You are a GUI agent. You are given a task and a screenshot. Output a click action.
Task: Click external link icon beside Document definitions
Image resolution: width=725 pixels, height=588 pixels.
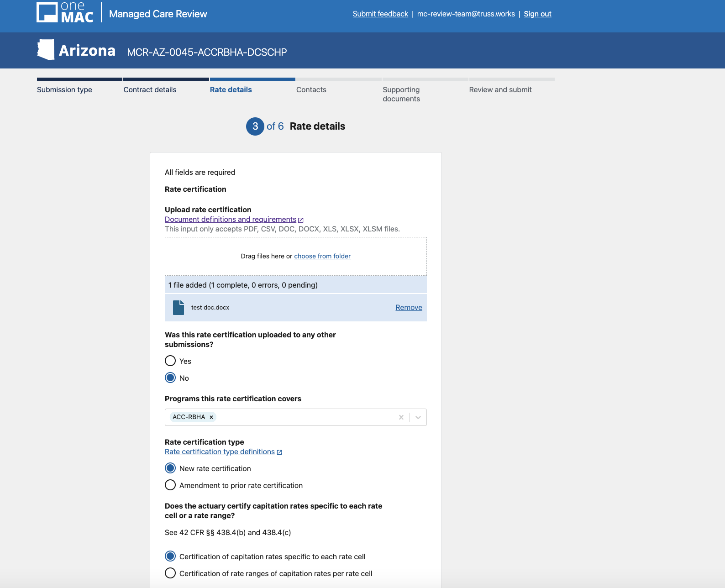tap(301, 220)
